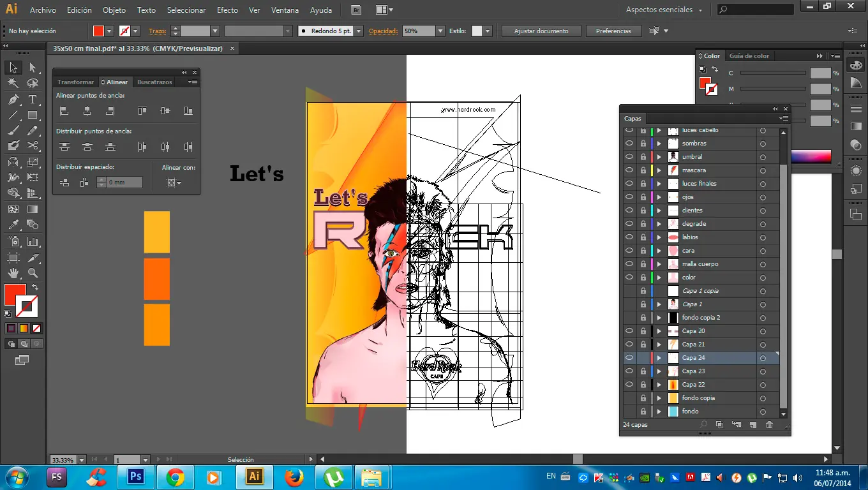Click vertical align top in Alinear panel
868x490 pixels.
coord(142,111)
